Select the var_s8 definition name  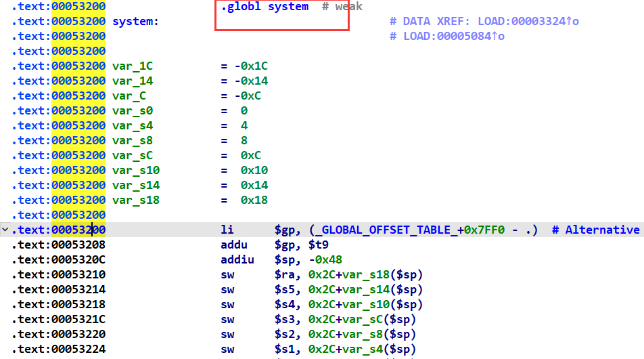coord(133,141)
